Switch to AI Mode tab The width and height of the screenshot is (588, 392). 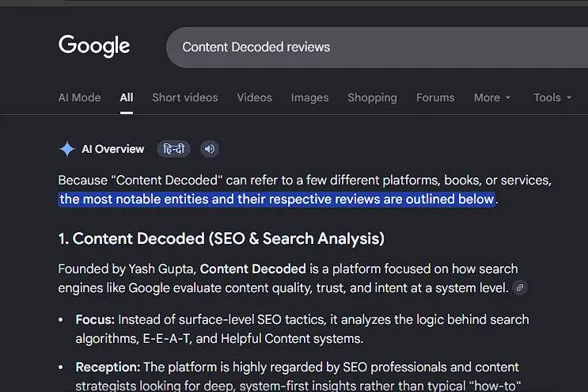click(x=79, y=97)
